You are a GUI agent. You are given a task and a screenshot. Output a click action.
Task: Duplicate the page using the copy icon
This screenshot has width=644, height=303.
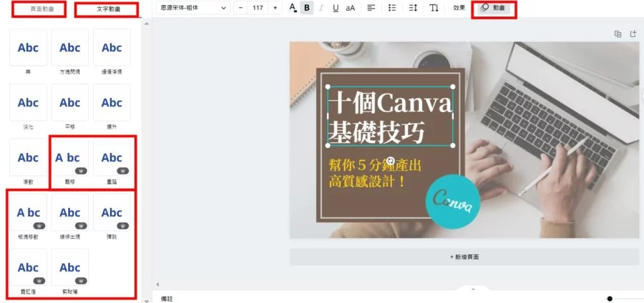618,34
